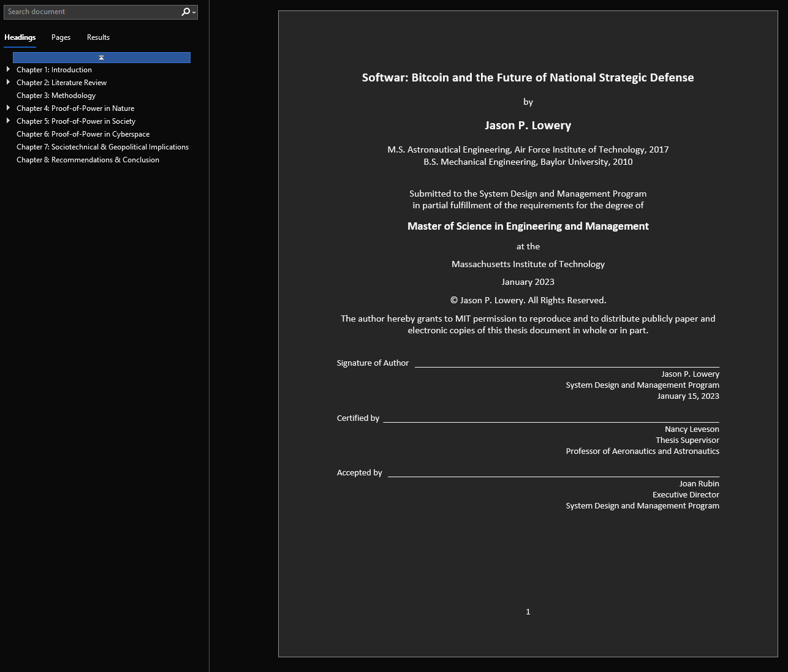Go to Chapter 4: Proof-of-Power in Nature
This screenshot has height=672, width=788.
click(75, 108)
